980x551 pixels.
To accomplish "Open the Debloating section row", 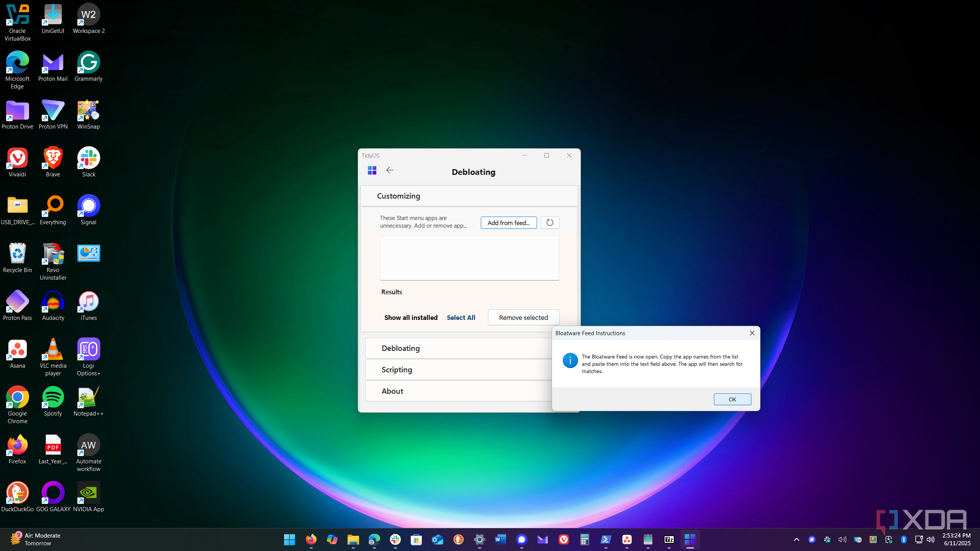I will coord(459,348).
